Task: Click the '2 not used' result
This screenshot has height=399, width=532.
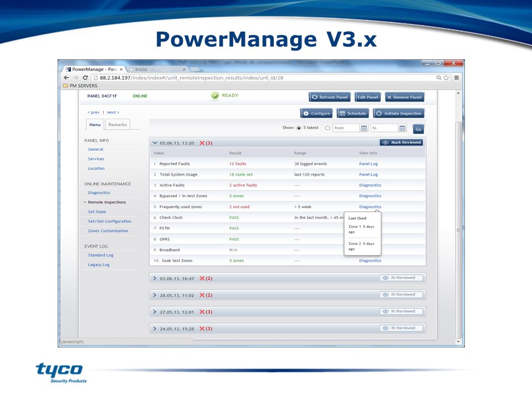Action: pos(239,207)
